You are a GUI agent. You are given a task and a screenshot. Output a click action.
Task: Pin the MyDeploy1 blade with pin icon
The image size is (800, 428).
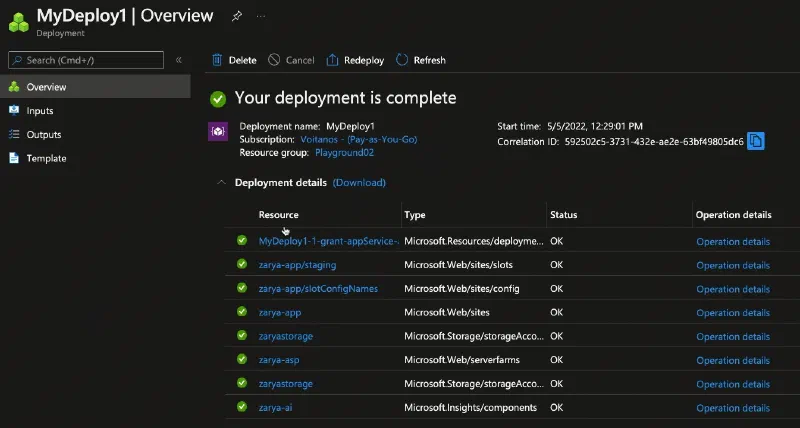(x=237, y=16)
